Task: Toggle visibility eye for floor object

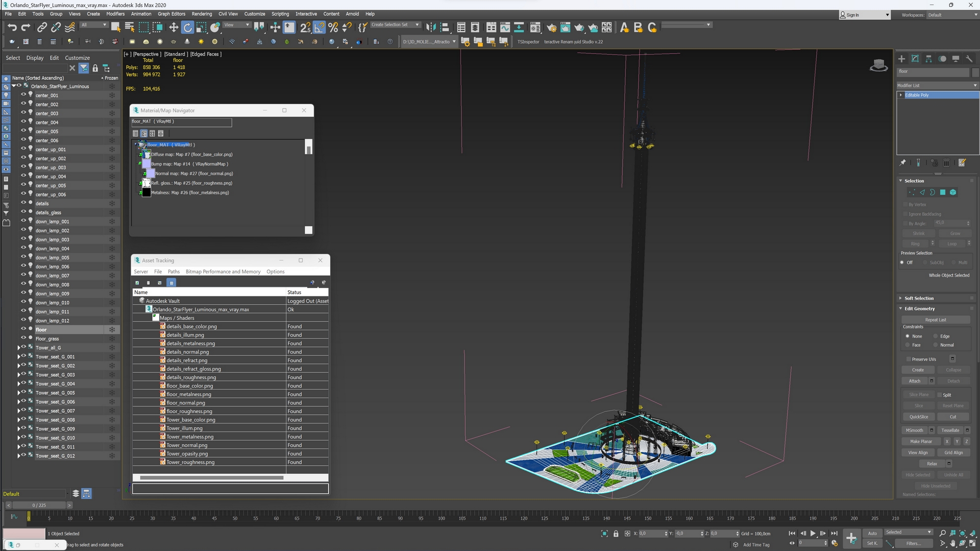Action: tap(23, 329)
